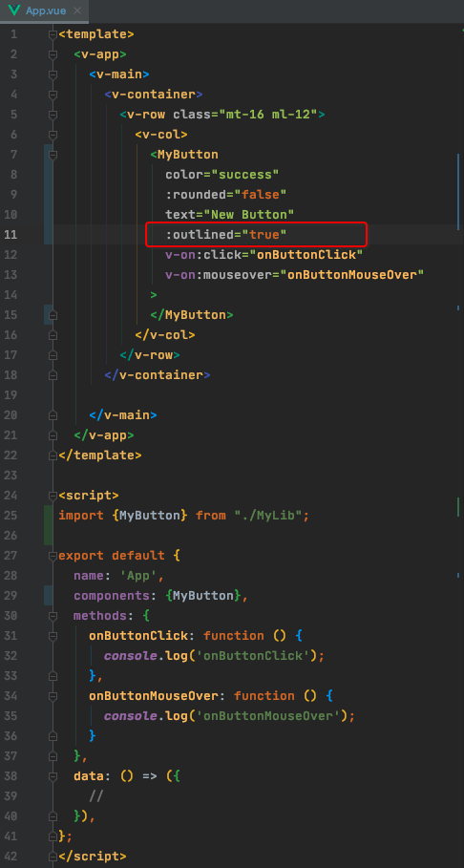The width and height of the screenshot is (464, 868).
Task: Collapse the opening <v-col> tag fold
Action: (53, 135)
